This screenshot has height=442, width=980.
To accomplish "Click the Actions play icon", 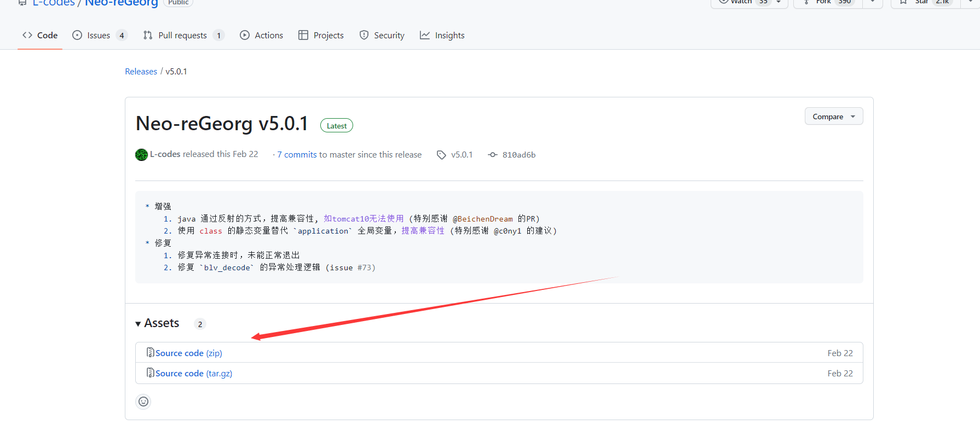I will (x=245, y=35).
